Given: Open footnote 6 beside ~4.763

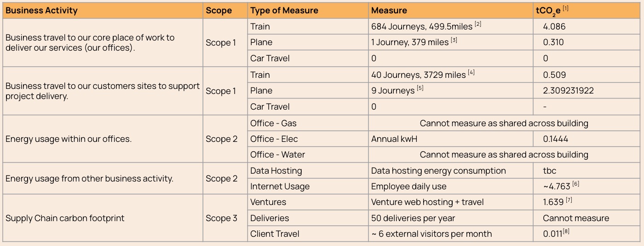Looking at the screenshot, I should click(576, 184).
